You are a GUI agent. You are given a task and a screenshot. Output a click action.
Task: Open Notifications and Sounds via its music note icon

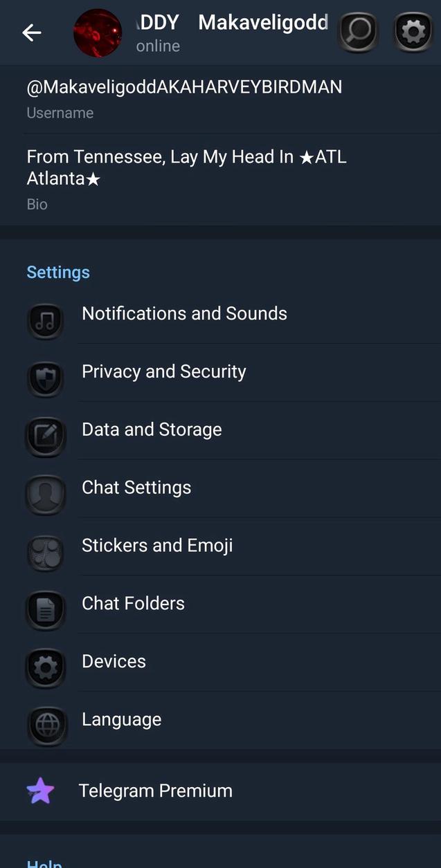(x=45, y=321)
